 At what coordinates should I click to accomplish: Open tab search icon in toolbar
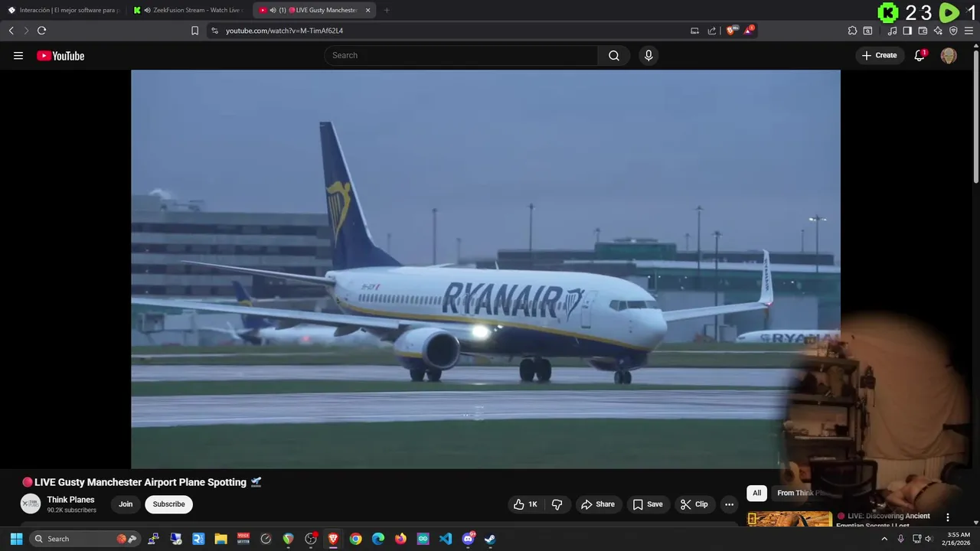(867, 31)
